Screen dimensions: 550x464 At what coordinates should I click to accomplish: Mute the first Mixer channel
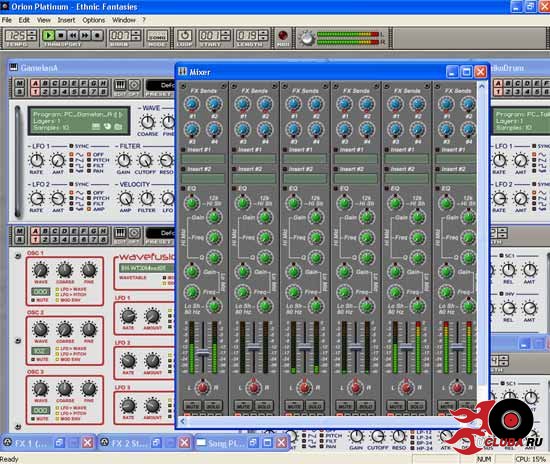pyautogui.click(x=192, y=406)
